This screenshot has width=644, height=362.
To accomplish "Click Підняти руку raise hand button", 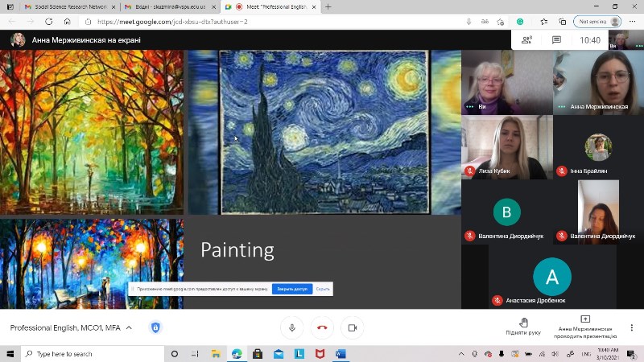I will tap(523, 327).
